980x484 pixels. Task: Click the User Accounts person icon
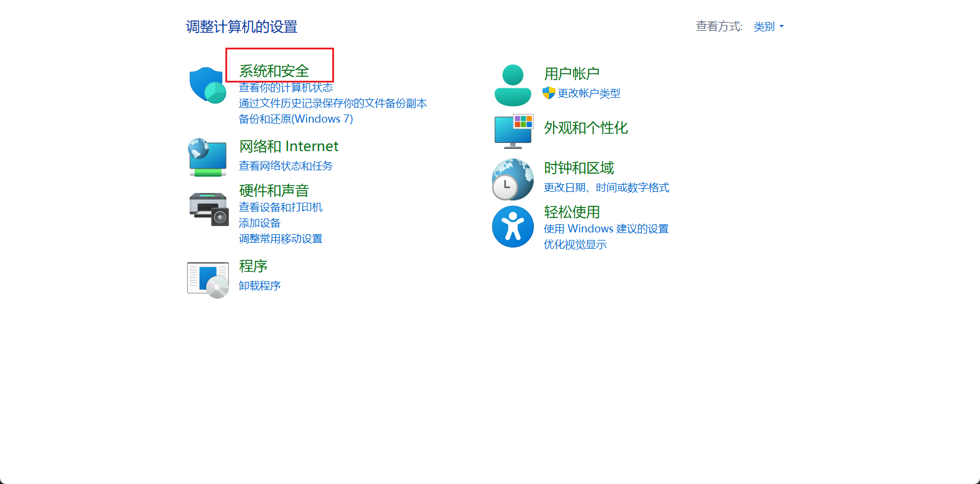tap(513, 85)
